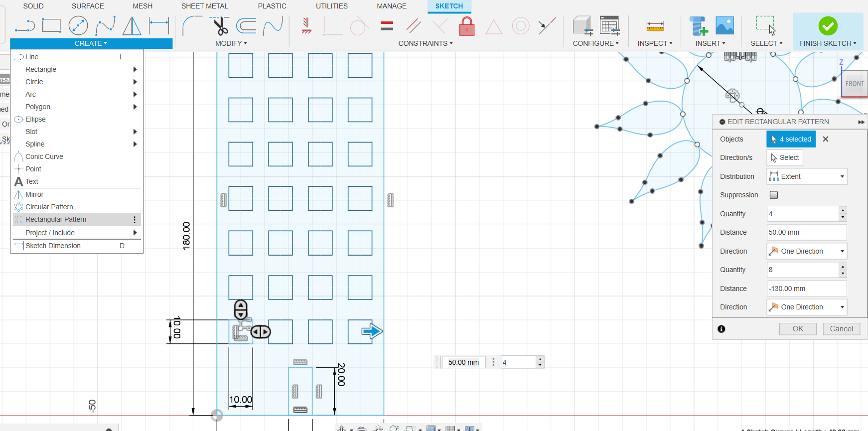Click the '4 selected' Objects button
The width and height of the screenshot is (868, 431).
(791, 139)
